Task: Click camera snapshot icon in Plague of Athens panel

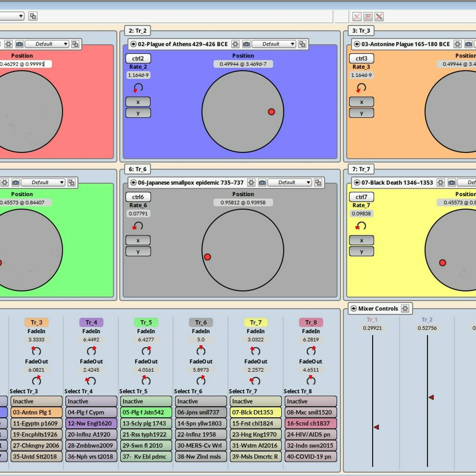Action: pos(246,44)
